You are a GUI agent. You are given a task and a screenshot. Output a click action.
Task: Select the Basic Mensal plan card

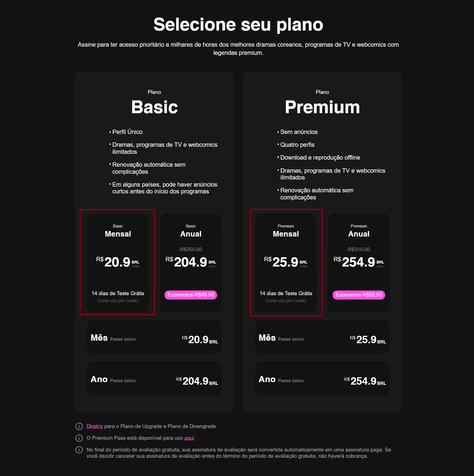(x=118, y=262)
